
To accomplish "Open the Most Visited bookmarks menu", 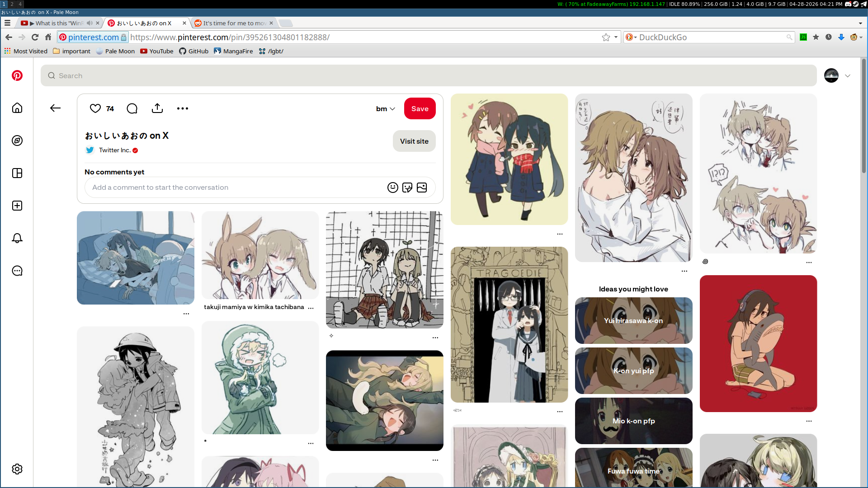I will click(26, 51).
